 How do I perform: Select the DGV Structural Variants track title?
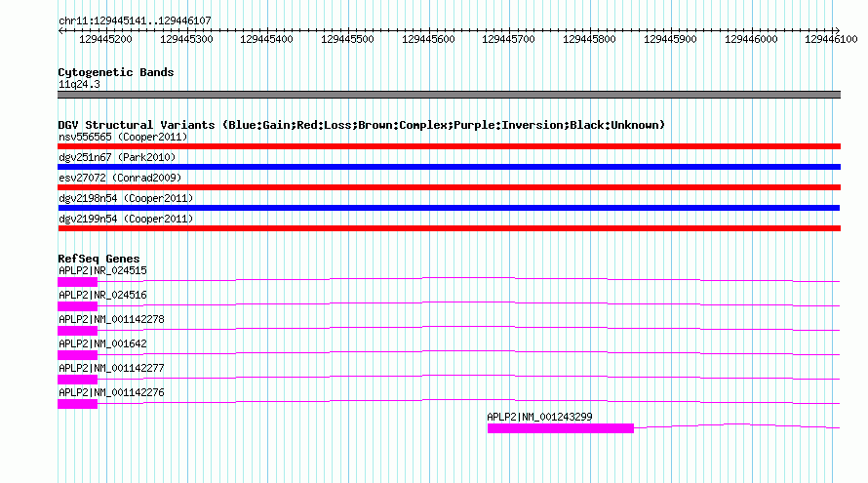[362, 125]
